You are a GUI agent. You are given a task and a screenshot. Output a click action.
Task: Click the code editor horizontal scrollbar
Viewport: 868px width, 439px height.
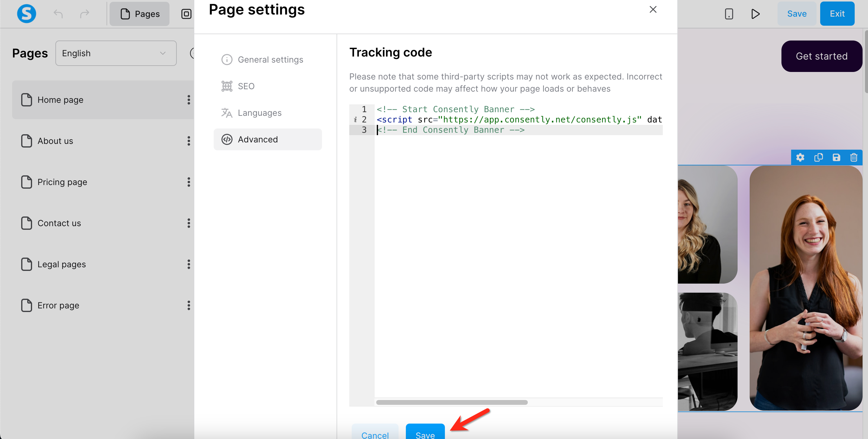click(452, 402)
